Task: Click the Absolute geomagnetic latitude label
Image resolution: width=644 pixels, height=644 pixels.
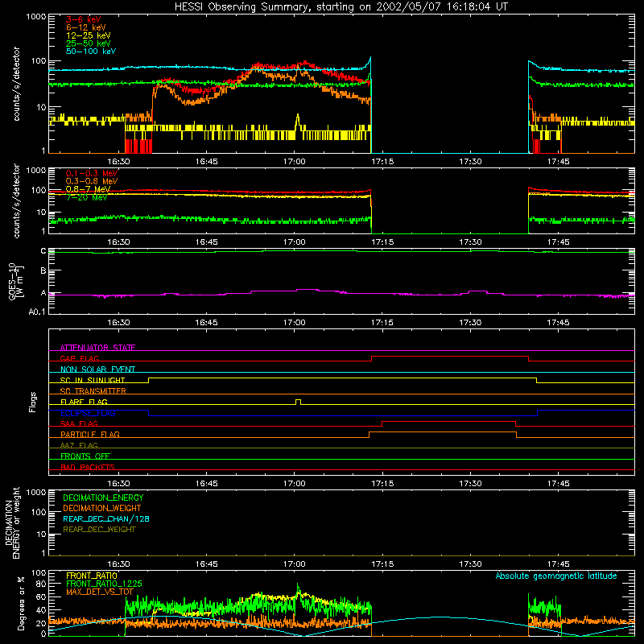Action: pyautogui.click(x=556, y=576)
